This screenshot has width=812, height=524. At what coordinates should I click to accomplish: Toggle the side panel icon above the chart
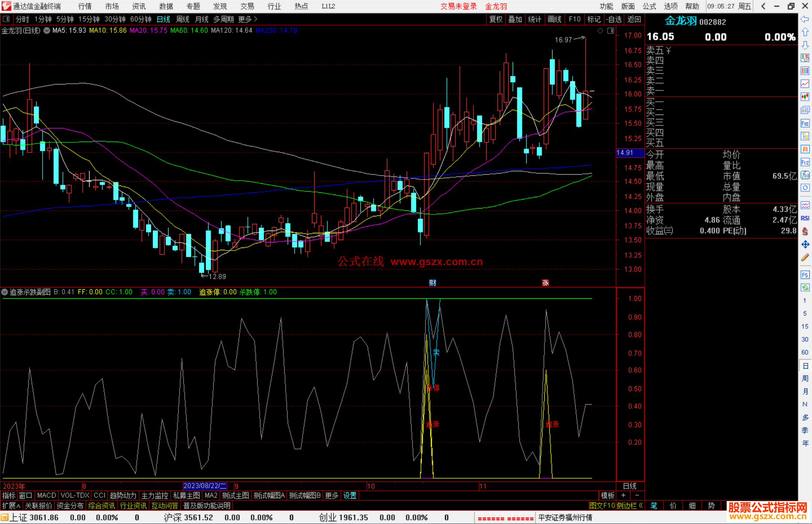coord(611,31)
